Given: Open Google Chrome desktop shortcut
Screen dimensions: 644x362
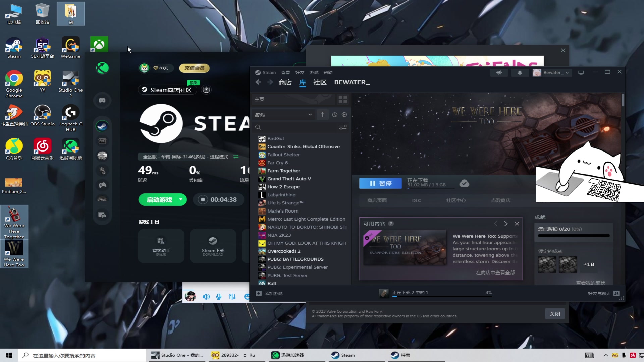Looking at the screenshot, I should (x=14, y=84).
